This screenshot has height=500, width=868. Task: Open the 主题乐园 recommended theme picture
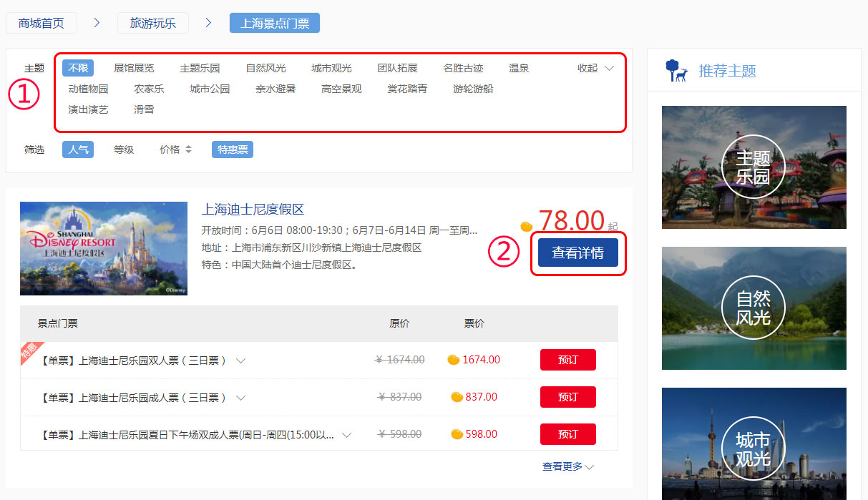pyautogui.click(x=754, y=167)
